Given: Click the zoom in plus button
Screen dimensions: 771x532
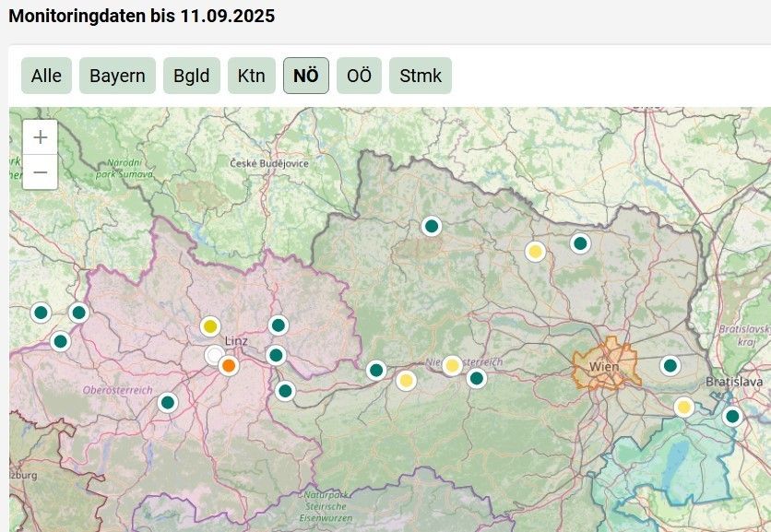Looking at the screenshot, I should click(x=41, y=137).
